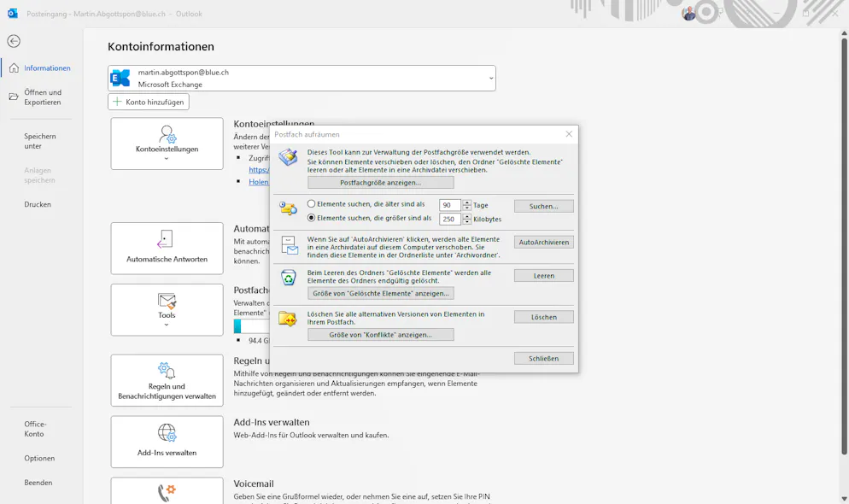The width and height of the screenshot is (849, 504).
Task: Open Automatische Antworten tile
Action: point(167,248)
